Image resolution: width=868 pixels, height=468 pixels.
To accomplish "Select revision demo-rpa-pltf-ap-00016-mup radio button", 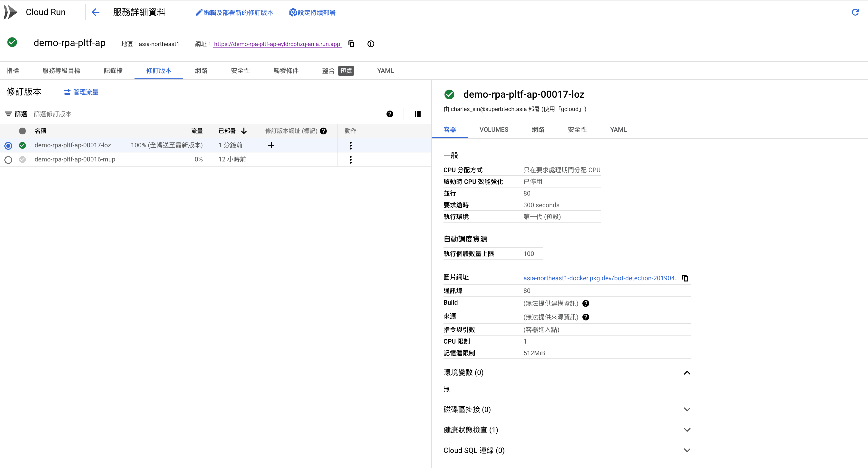I will click(x=9, y=159).
